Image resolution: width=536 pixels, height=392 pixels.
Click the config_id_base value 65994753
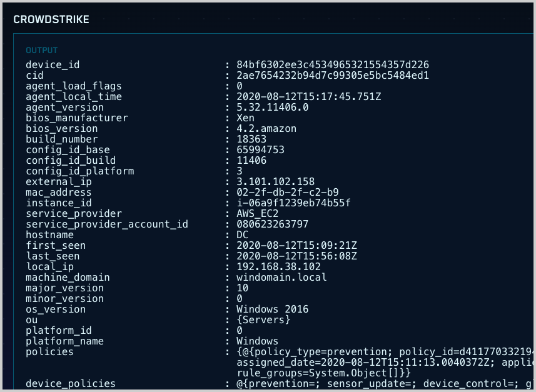pyautogui.click(x=260, y=150)
